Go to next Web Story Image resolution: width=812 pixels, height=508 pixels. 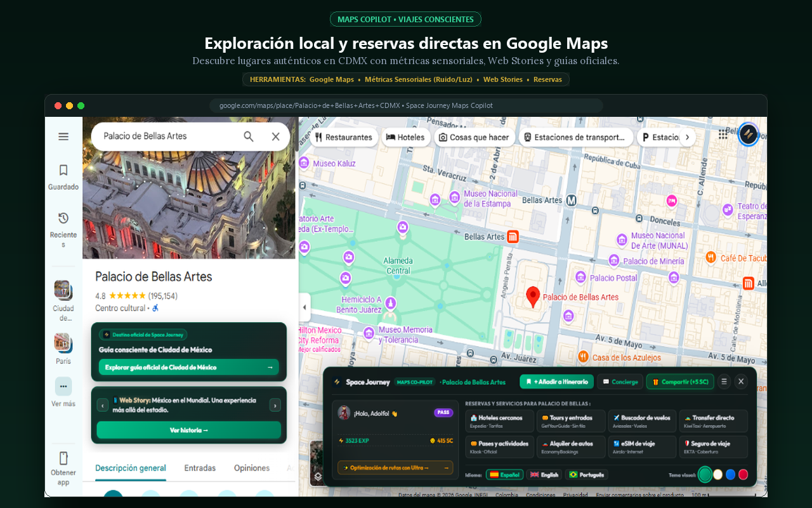[275, 405]
